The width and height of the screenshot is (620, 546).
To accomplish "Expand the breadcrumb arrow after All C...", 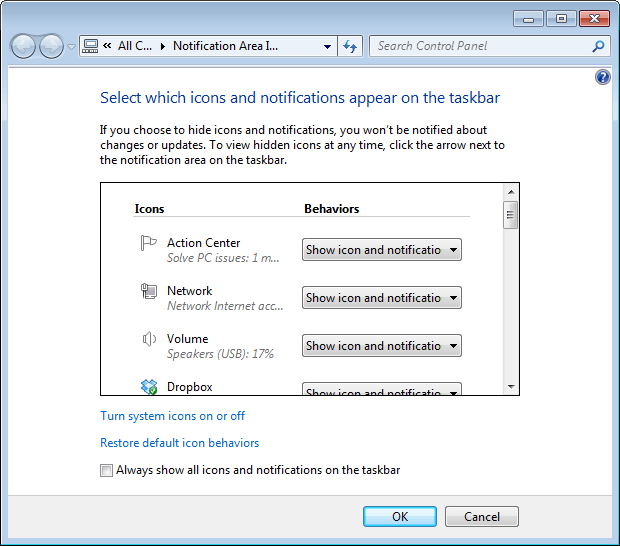I will pyautogui.click(x=163, y=47).
